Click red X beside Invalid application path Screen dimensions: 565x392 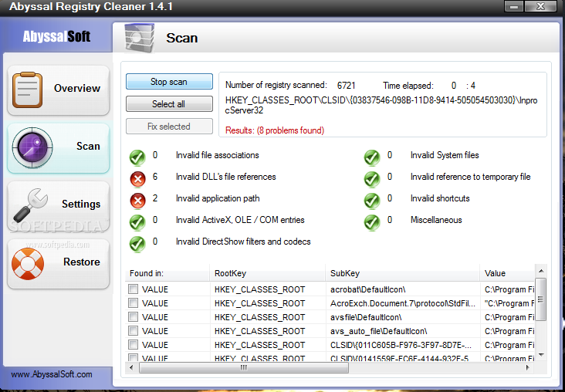(x=137, y=201)
